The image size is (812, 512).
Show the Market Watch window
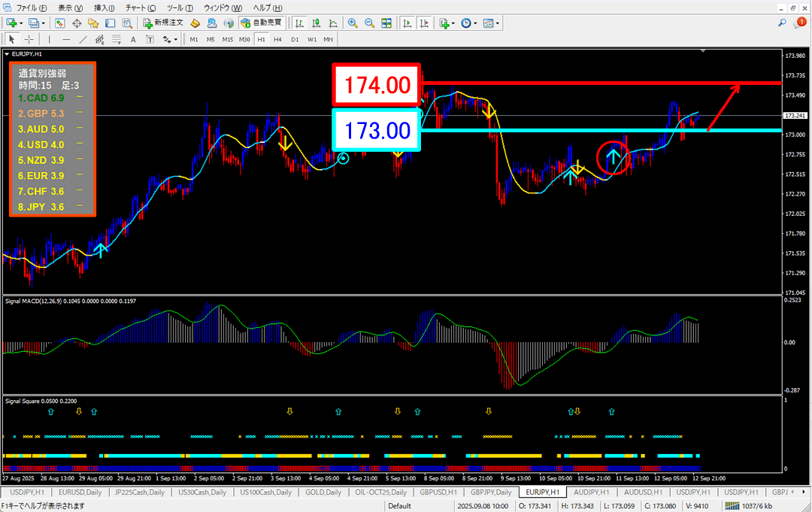pyautogui.click(x=59, y=23)
